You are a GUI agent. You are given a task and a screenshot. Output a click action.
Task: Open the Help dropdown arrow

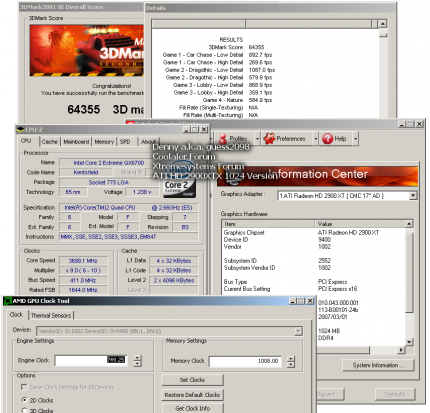point(356,139)
